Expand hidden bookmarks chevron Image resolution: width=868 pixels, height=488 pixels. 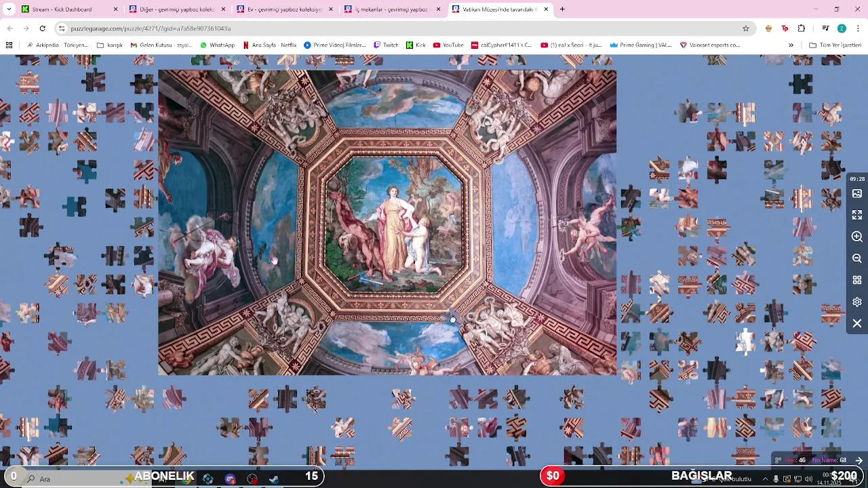click(791, 45)
